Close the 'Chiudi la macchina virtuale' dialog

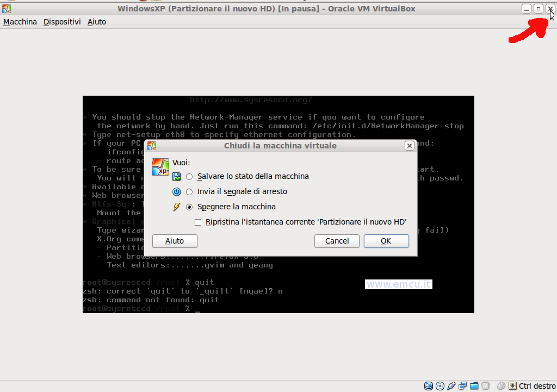click(409, 146)
